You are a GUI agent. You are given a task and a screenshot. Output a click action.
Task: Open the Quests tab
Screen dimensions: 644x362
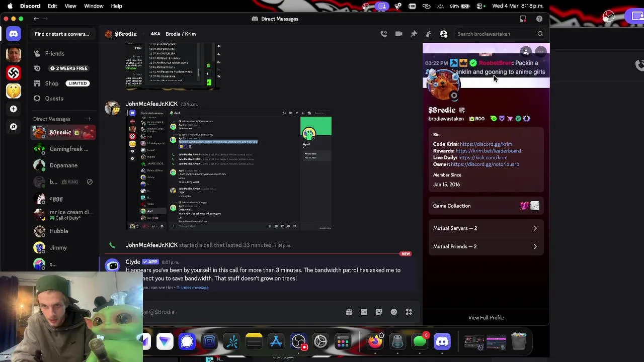point(63,99)
